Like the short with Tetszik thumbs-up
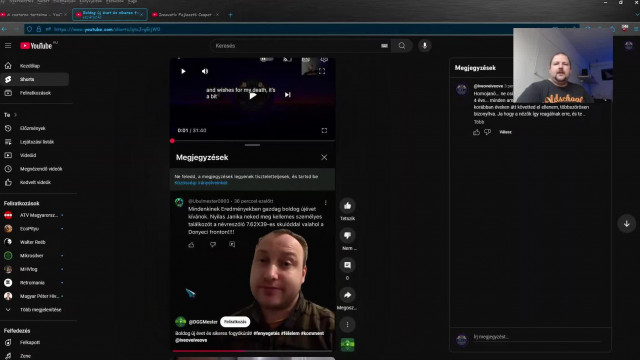The width and height of the screenshot is (640, 360). [347, 206]
